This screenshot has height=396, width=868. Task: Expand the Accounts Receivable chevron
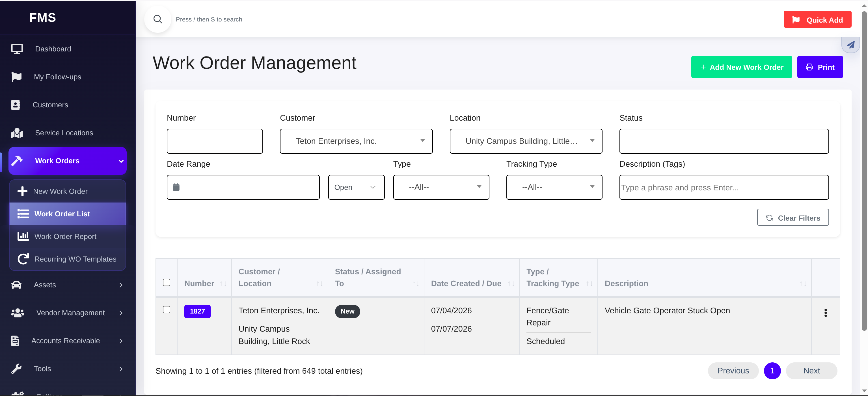(x=121, y=341)
